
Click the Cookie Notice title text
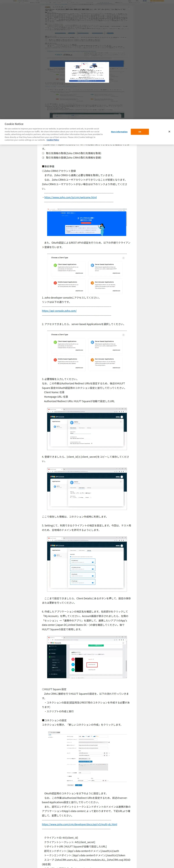pos(14,124)
